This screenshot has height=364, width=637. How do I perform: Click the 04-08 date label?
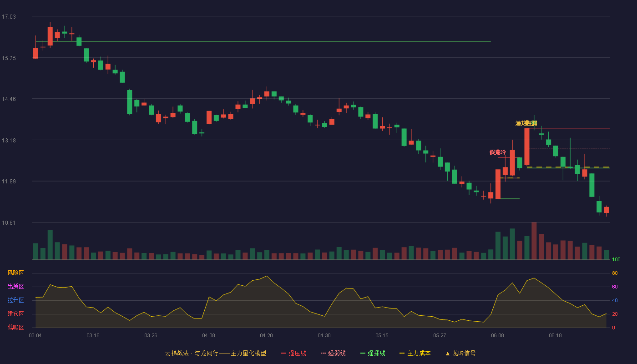coord(208,335)
